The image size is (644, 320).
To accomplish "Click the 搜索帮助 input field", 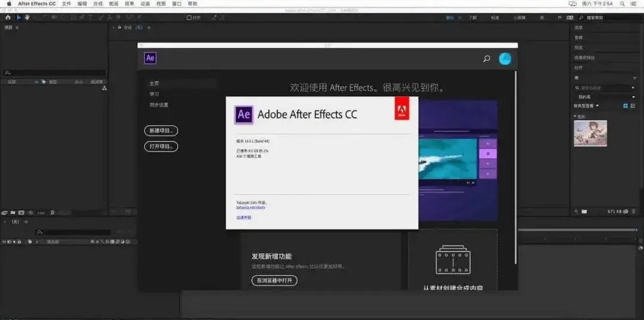I will pos(609,18).
